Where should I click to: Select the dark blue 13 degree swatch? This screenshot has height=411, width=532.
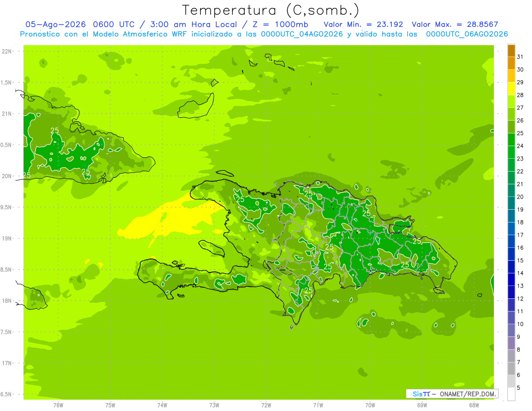(511, 280)
